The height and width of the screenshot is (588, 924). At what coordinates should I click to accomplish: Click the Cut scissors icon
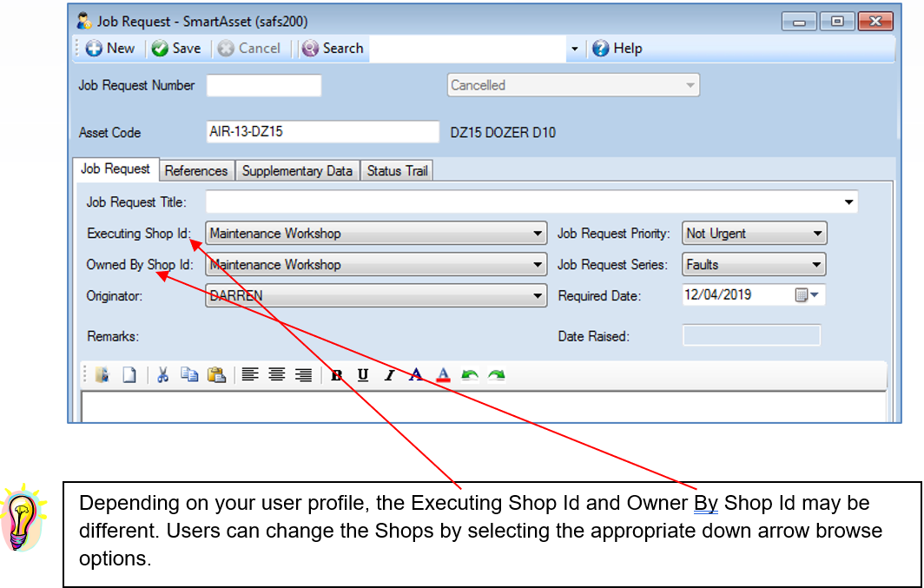pos(162,374)
